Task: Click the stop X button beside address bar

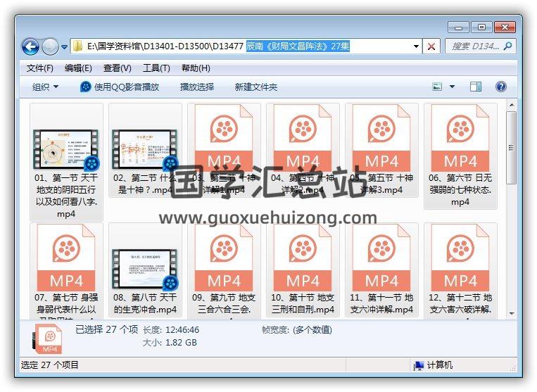Action: click(x=431, y=46)
